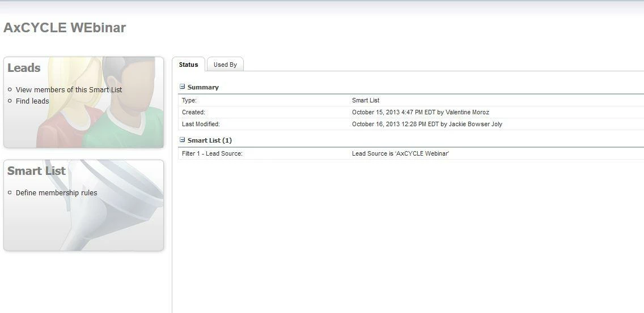Select the Leads panel heading
The height and width of the screenshot is (313, 644).
[24, 68]
